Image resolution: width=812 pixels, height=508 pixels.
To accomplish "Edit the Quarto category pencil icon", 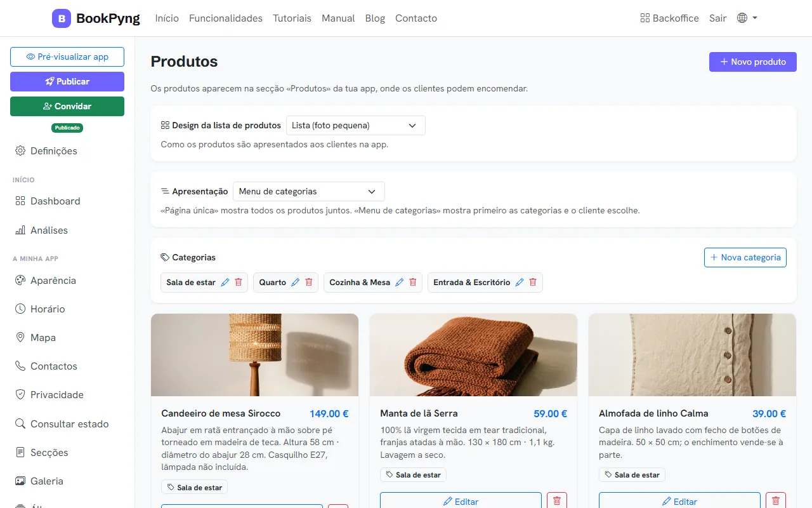I will pyautogui.click(x=295, y=283).
